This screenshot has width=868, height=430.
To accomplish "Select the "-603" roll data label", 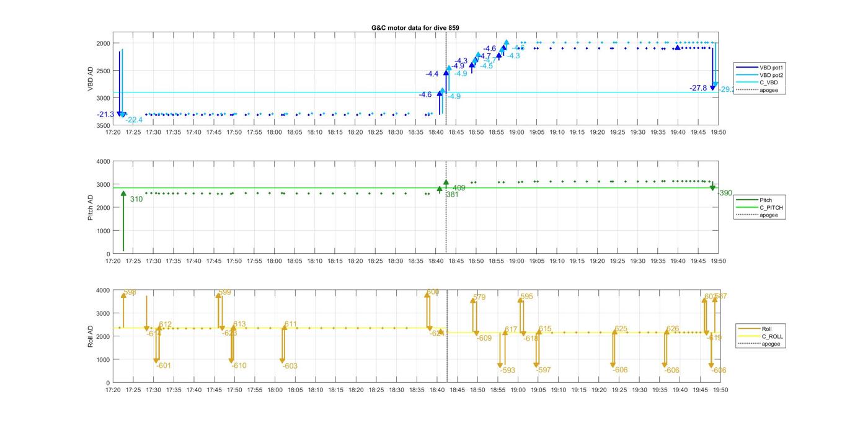I will (290, 366).
